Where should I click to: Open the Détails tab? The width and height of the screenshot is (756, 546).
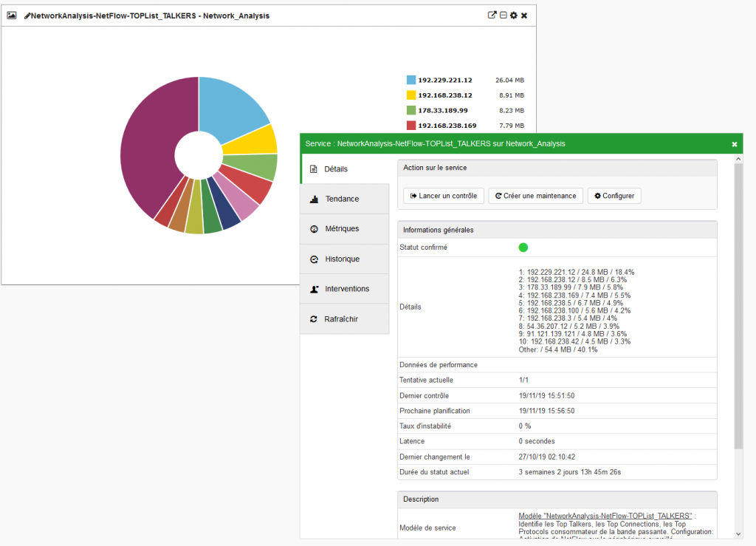pyautogui.click(x=346, y=168)
